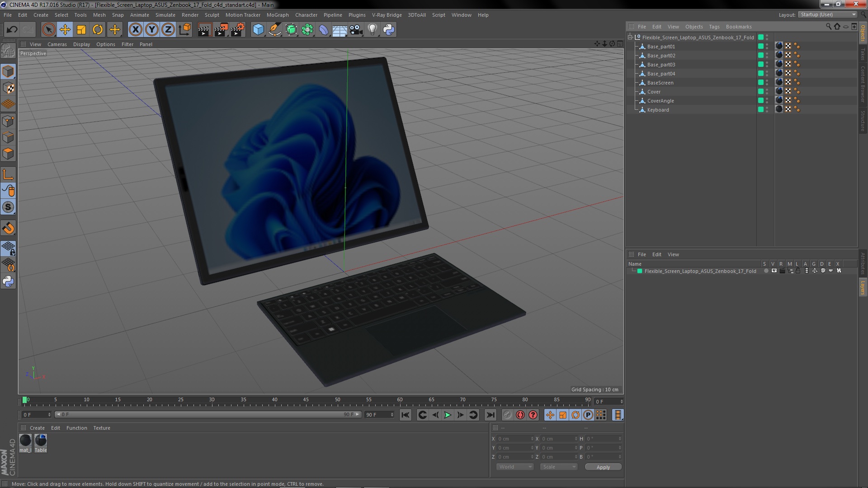Open viewport Cameras menu

tap(57, 44)
